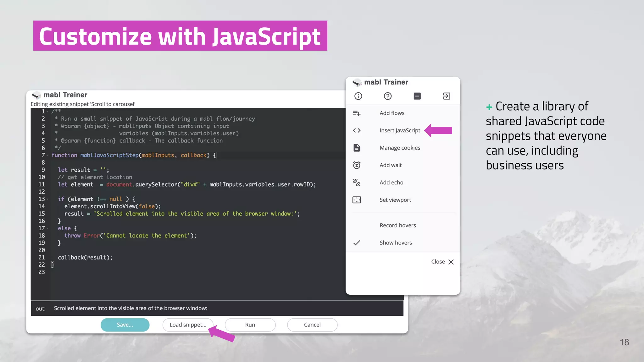The image size is (644, 362).
Task: Select Add wait menu item
Action: [x=390, y=165]
